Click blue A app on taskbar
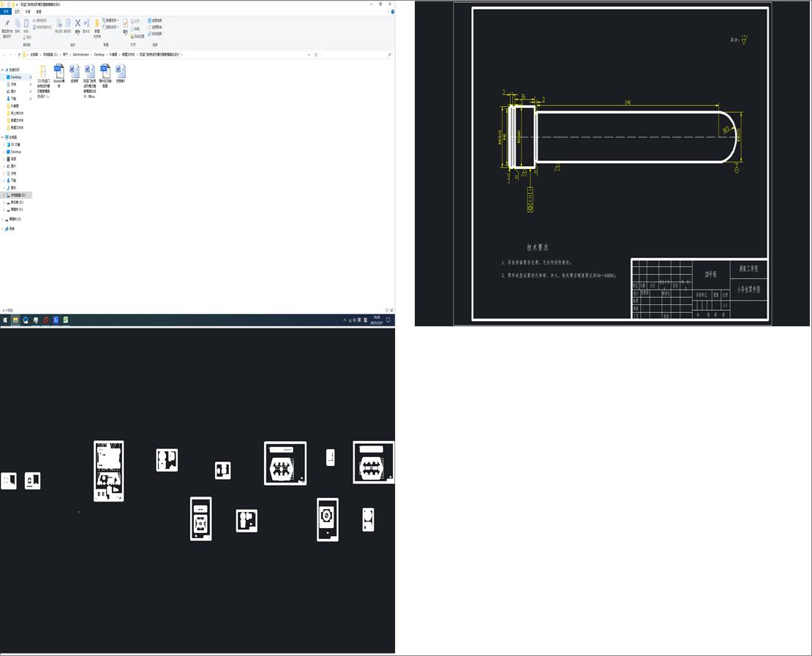The width and height of the screenshot is (812, 656). (56, 320)
